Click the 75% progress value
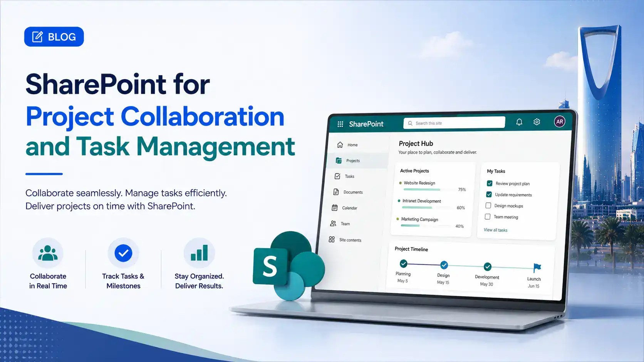The height and width of the screenshot is (362, 644). pos(462,190)
